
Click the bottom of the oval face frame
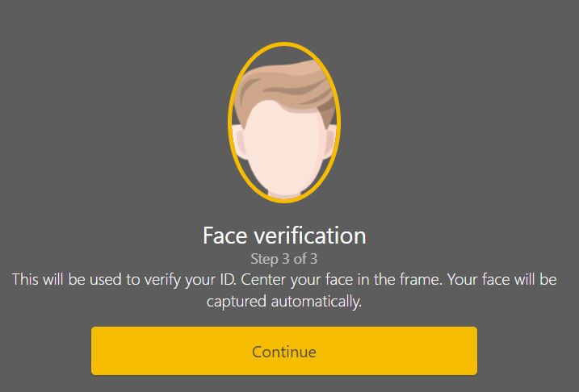pos(284,201)
